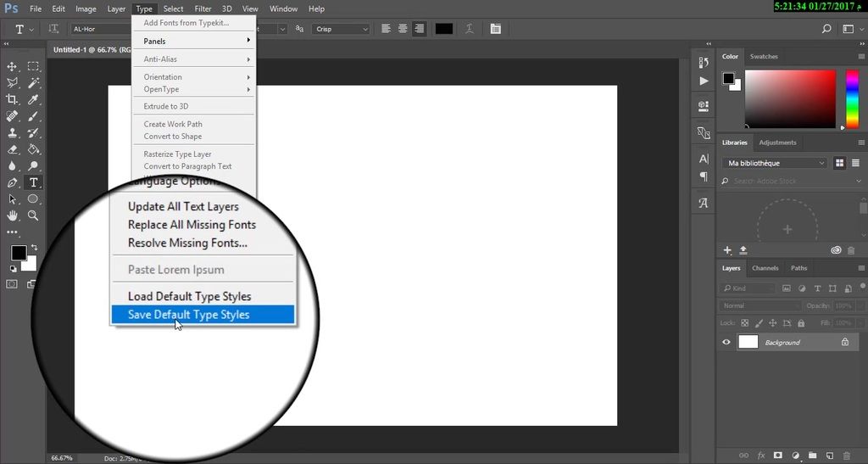This screenshot has height=464, width=868.
Task: Select the Ellipse shape tool
Action: click(33, 199)
